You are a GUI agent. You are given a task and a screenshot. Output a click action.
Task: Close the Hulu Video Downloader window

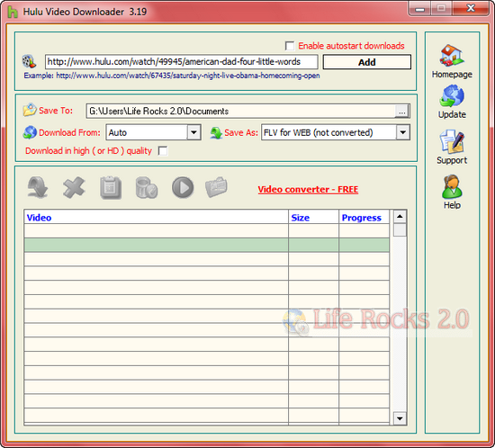point(471,8)
